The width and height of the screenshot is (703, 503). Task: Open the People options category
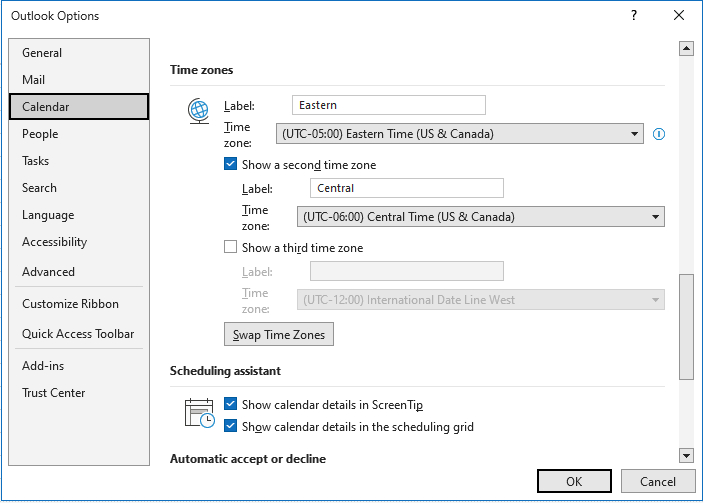tap(79, 134)
